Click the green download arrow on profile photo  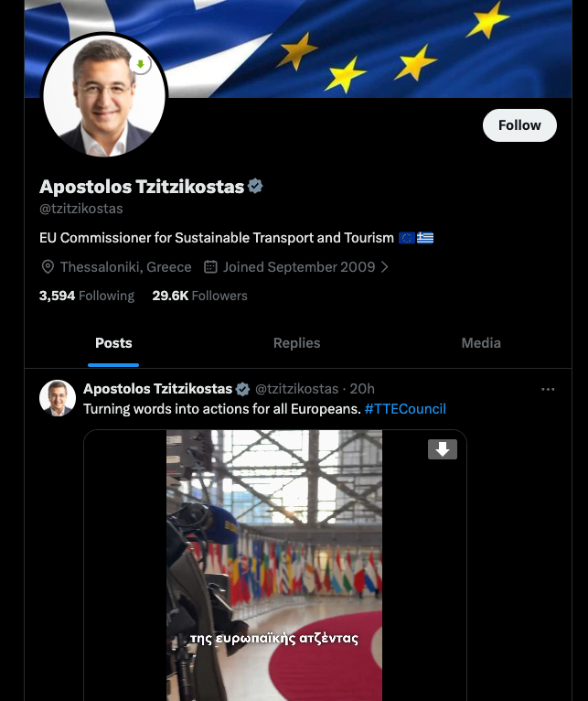pyautogui.click(x=141, y=64)
